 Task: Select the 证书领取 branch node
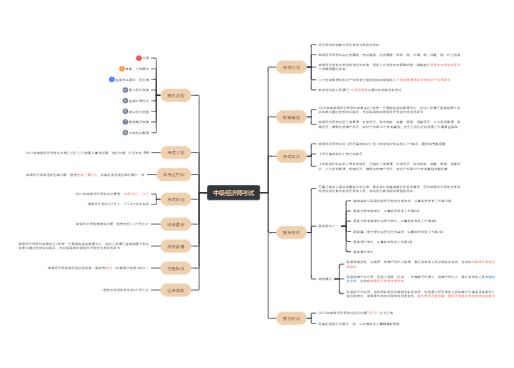(x=176, y=290)
